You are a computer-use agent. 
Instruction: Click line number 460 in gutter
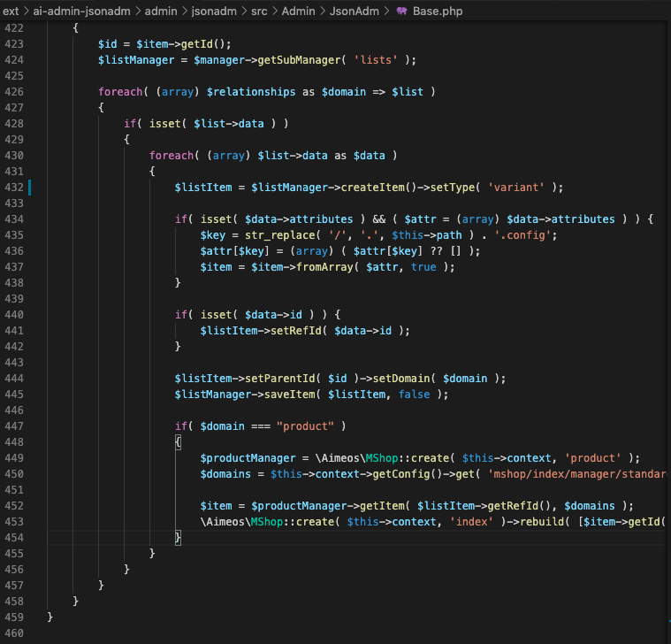[x=14, y=633]
